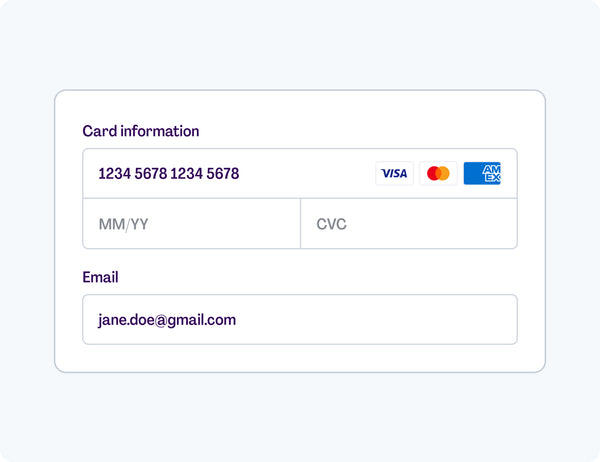Image resolution: width=600 pixels, height=462 pixels.
Task: Select the CVC security code field
Action: pyautogui.click(x=408, y=224)
